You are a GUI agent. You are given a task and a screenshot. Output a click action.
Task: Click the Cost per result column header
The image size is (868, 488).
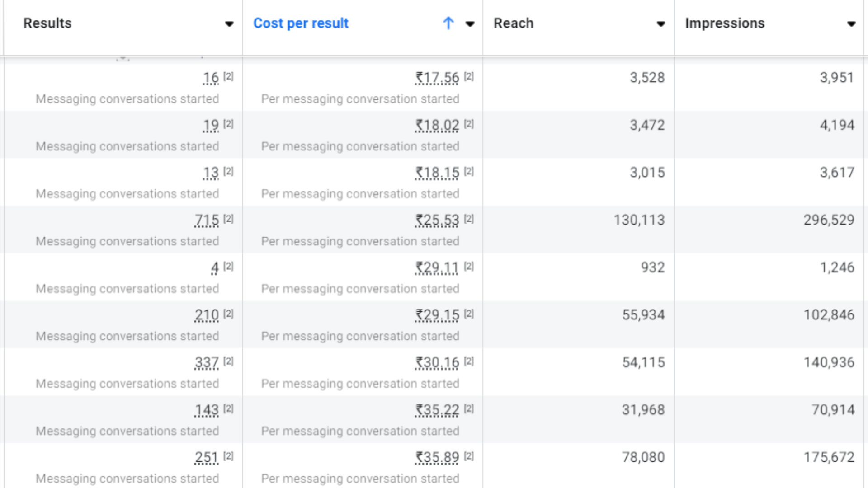301,23
